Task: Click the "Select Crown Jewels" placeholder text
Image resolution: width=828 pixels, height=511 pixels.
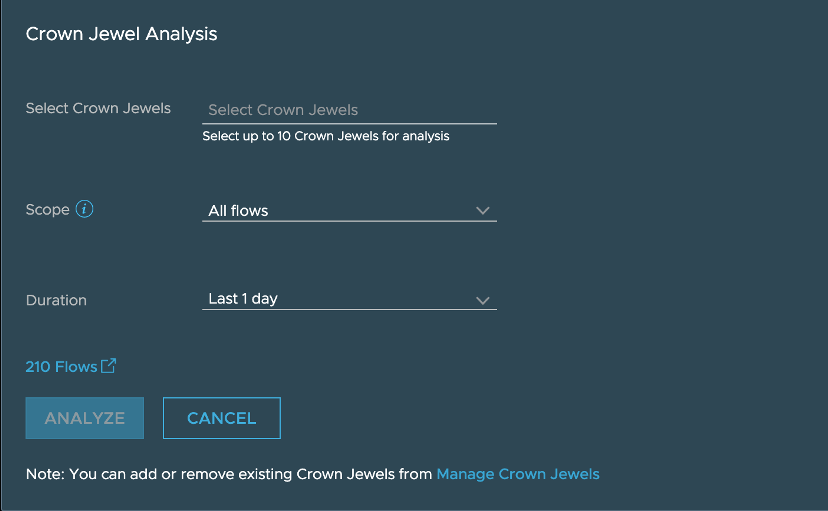Action: (x=283, y=110)
